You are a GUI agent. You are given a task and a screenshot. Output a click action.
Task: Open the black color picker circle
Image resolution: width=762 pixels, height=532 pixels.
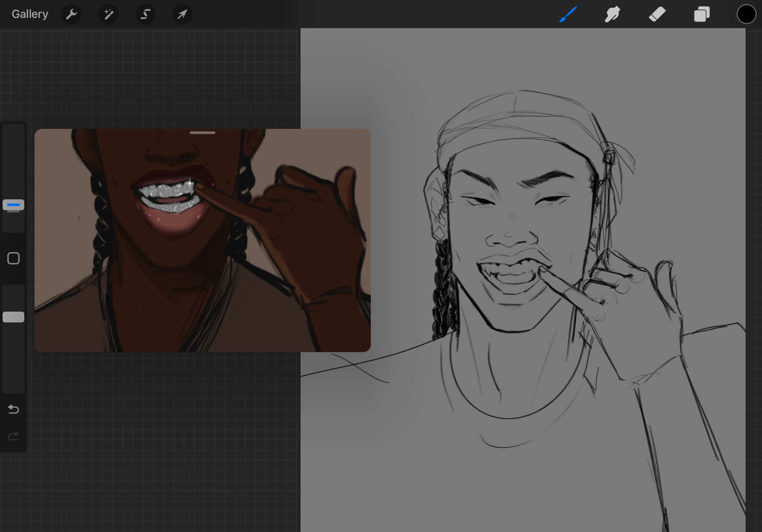click(x=746, y=14)
